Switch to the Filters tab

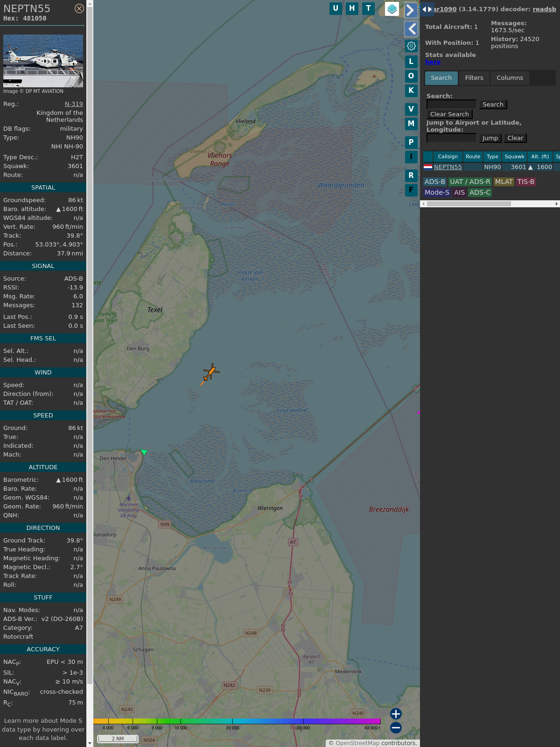coord(474,78)
